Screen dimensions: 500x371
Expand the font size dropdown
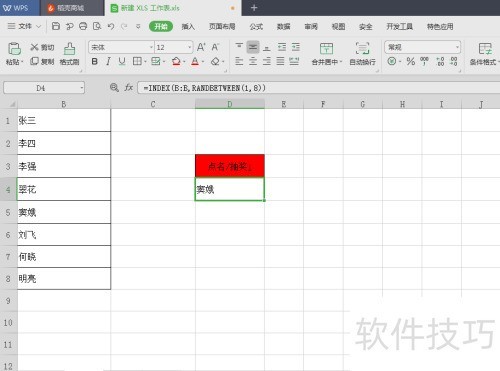(x=190, y=47)
